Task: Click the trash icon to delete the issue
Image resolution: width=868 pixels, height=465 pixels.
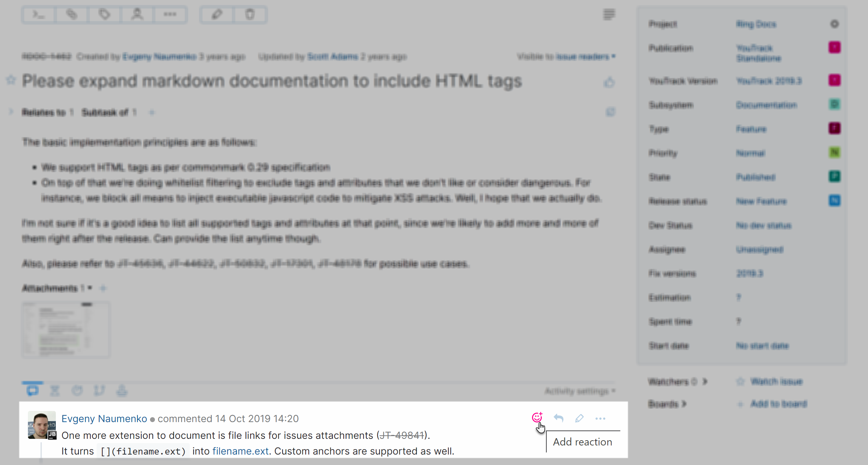Action: [250, 15]
